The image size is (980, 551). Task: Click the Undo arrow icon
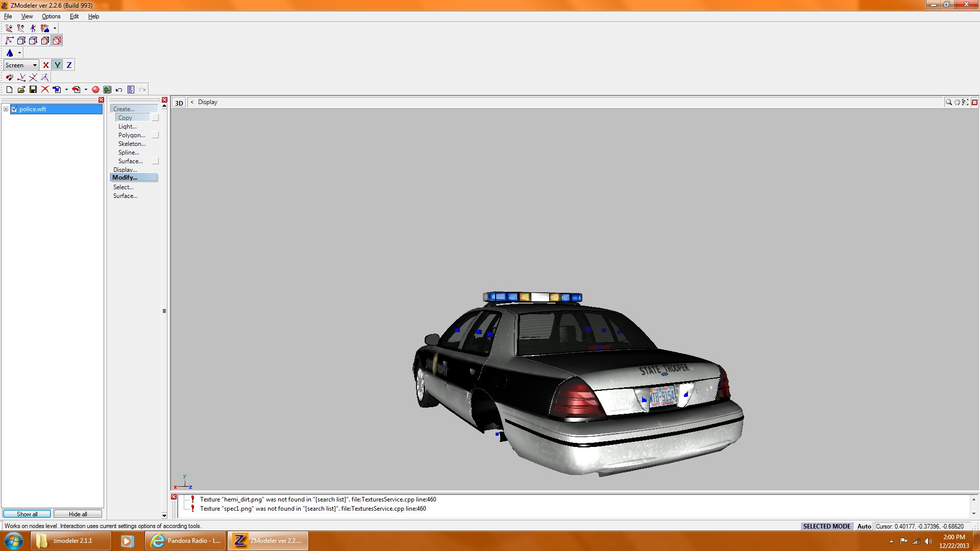119,89
